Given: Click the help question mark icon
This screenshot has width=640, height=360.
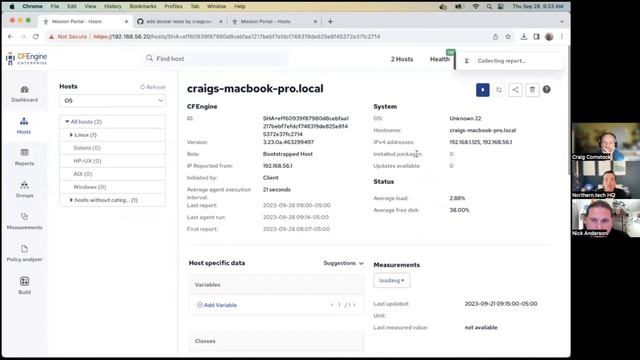Looking at the screenshot, I should coord(547,89).
